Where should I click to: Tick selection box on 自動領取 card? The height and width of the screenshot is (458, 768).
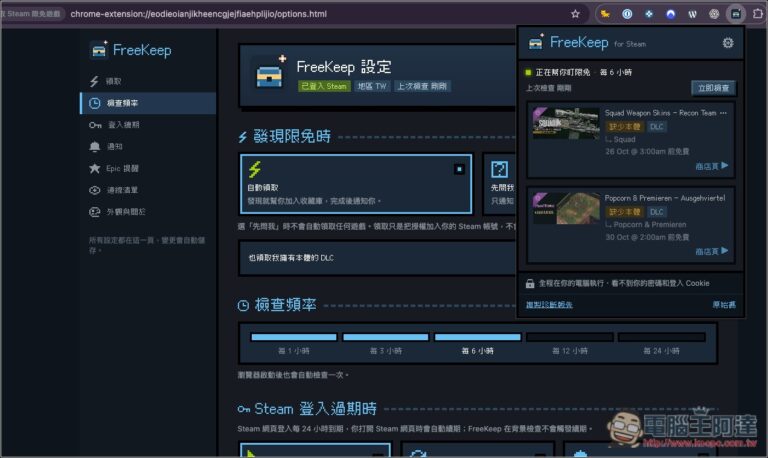tap(459, 169)
